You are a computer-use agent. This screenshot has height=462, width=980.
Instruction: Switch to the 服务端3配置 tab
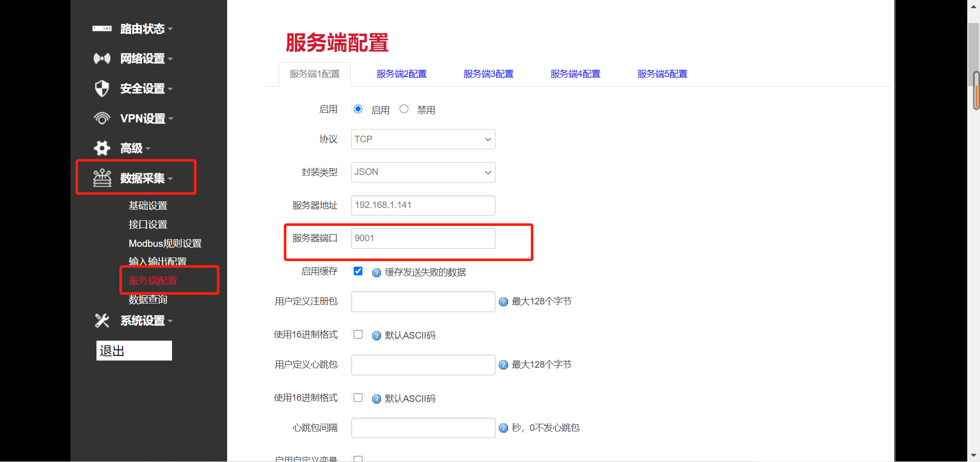click(488, 74)
